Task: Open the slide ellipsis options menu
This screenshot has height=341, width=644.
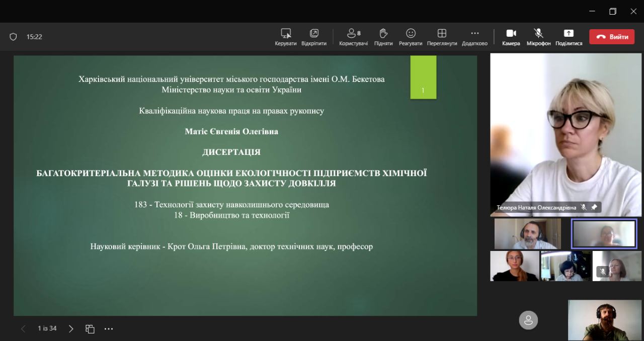Action: pos(109,328)
